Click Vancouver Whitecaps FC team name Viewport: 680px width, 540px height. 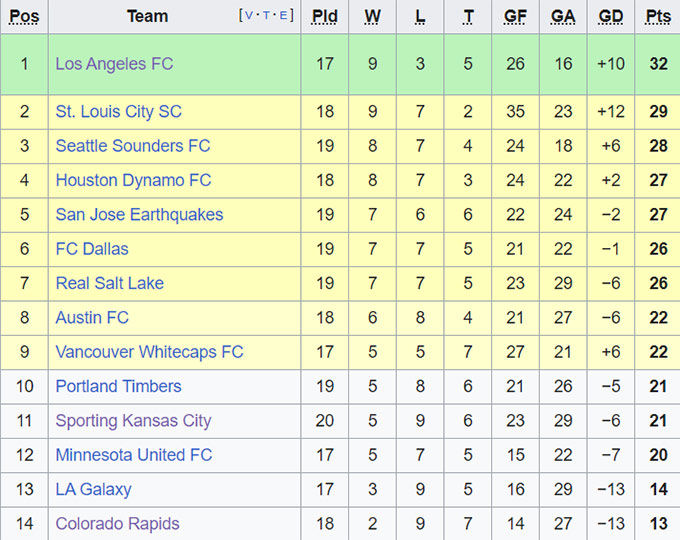(149, 352)
